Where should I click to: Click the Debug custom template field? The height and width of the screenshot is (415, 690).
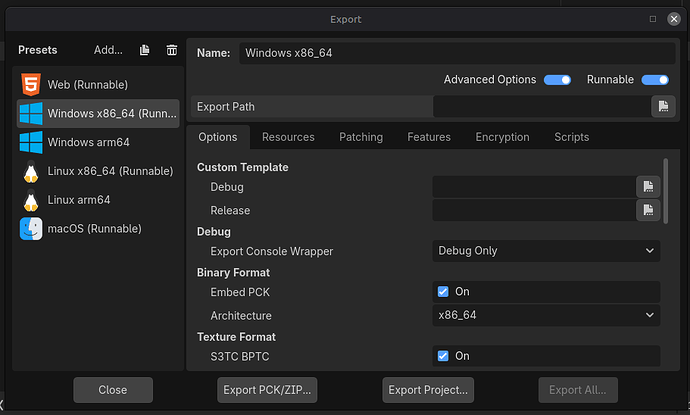point(534,187)
